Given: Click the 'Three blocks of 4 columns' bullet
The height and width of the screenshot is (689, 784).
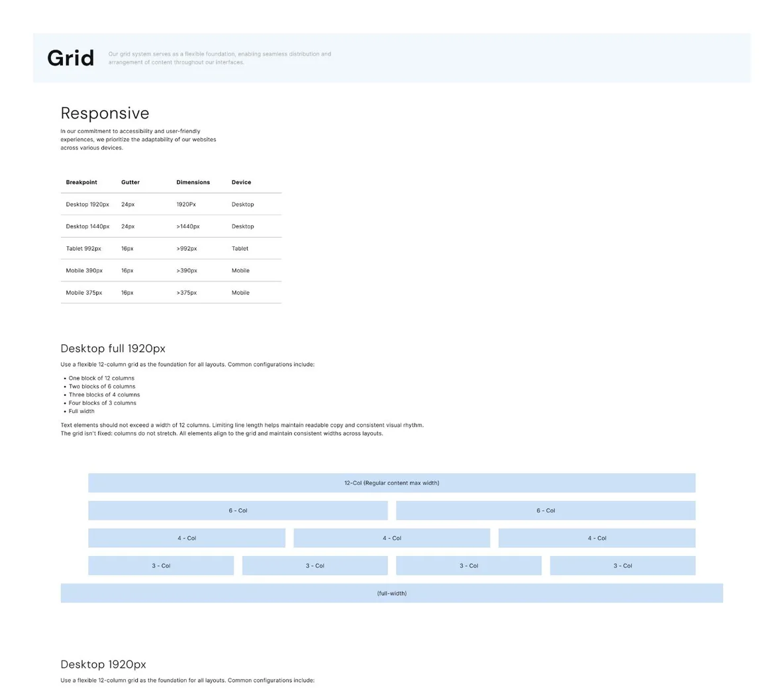Looking at the screenshot, I should coord(105,394).
